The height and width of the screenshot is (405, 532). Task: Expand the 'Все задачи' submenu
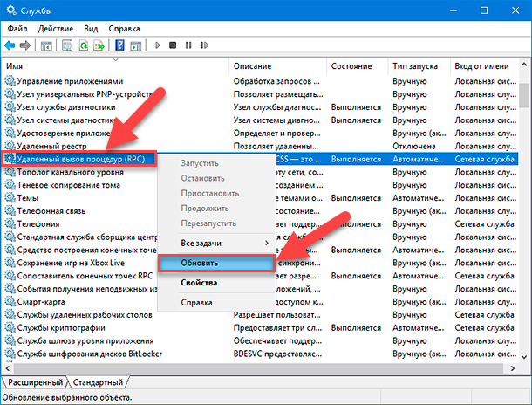(214, 242)
